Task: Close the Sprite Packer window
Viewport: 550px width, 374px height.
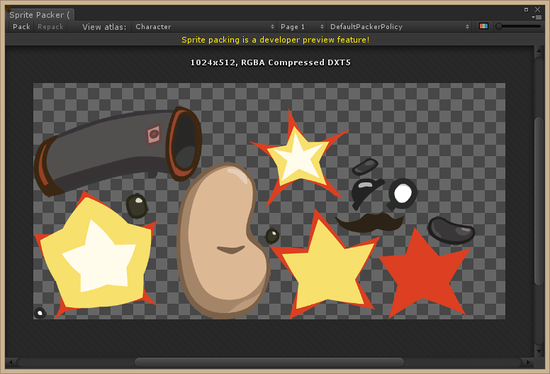Action: [x=537, y=9]
